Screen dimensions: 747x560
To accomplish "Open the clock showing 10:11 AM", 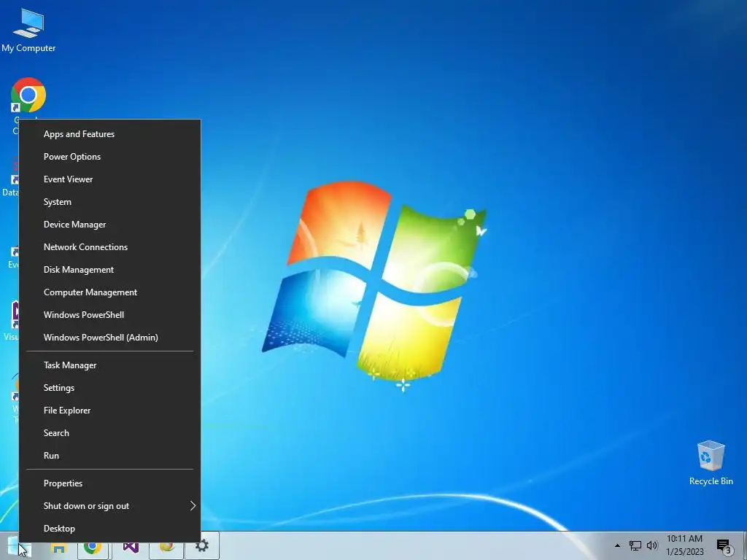I will [684, 545].
